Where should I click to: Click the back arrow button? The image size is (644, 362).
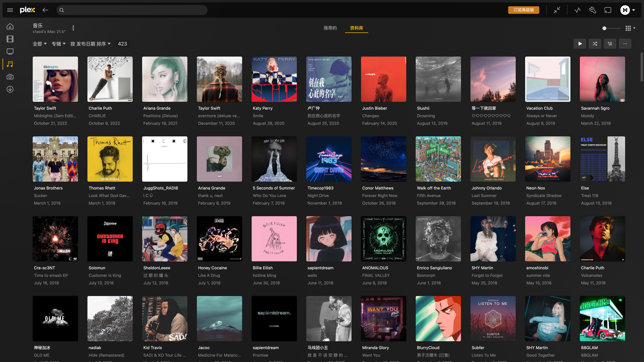(45, 10)
